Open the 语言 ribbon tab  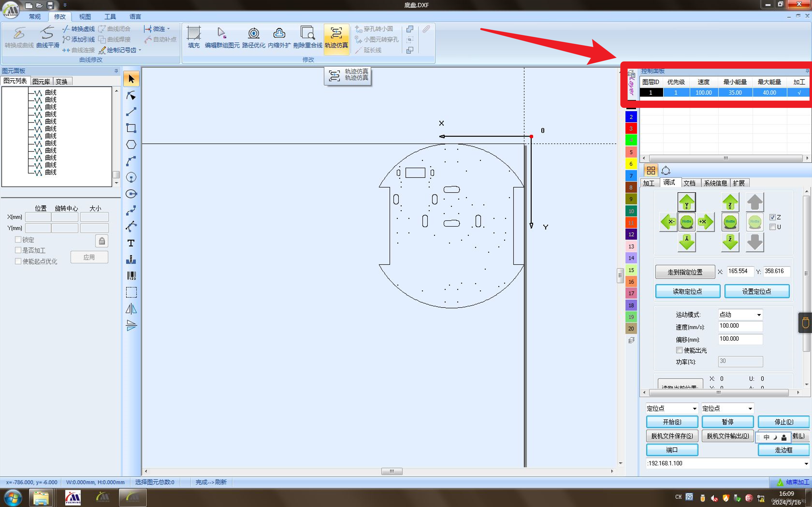coord(135,16)
